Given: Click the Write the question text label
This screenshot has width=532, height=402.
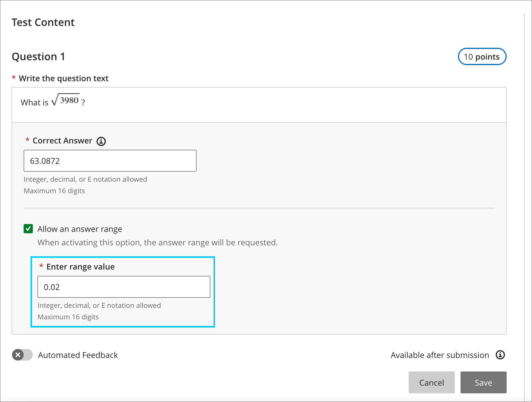Looking at the screenshot, I should tap(63, 78).
